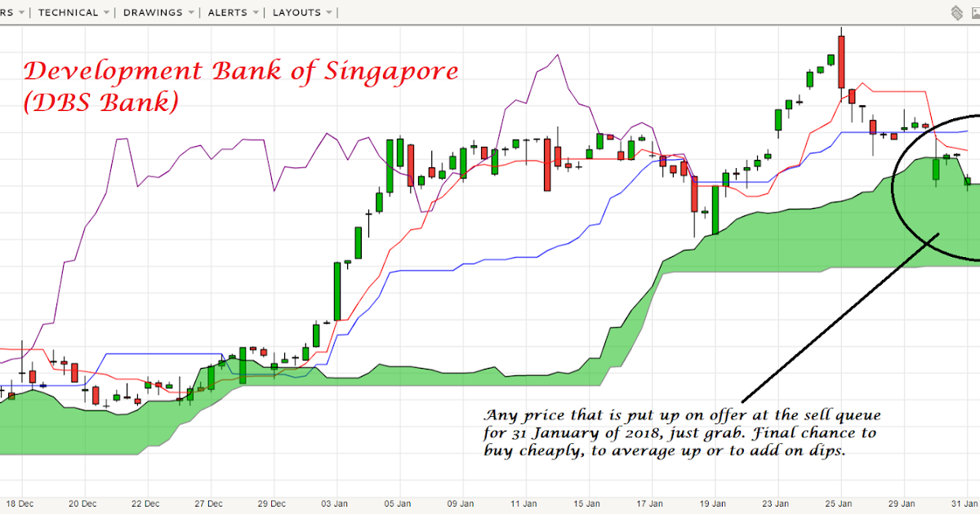This screenshot has width=980, height=514.
Task: Click the '29 Dec' date label
Action: coord(272,503)
